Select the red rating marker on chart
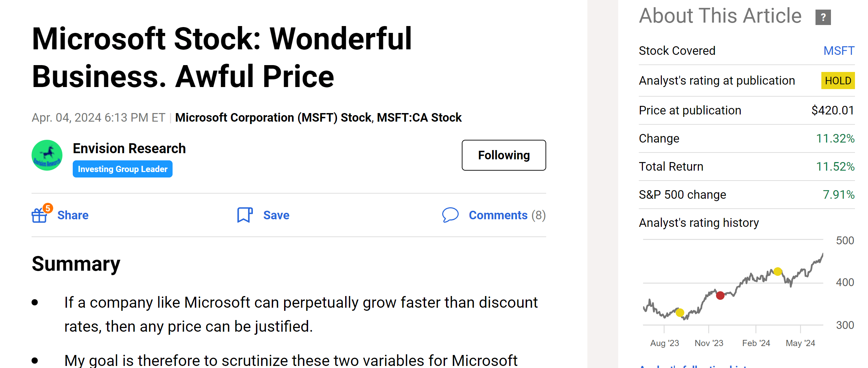 pos(720,295)
